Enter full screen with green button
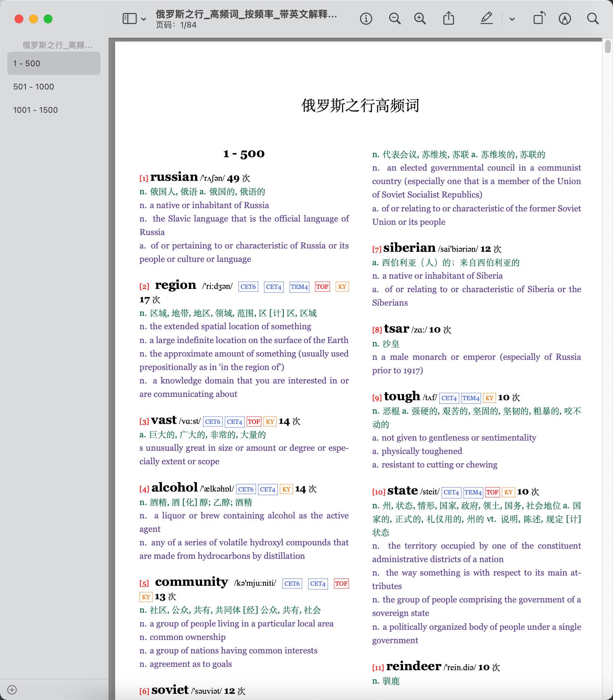The width and height of the screenshot is (613, 700). coord(48,19)
